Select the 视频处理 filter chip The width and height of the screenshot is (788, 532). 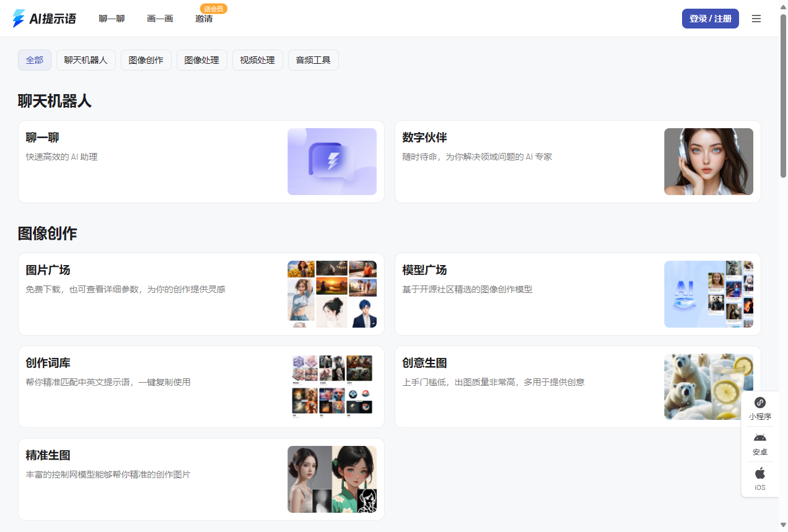click(x=257, y=59)
